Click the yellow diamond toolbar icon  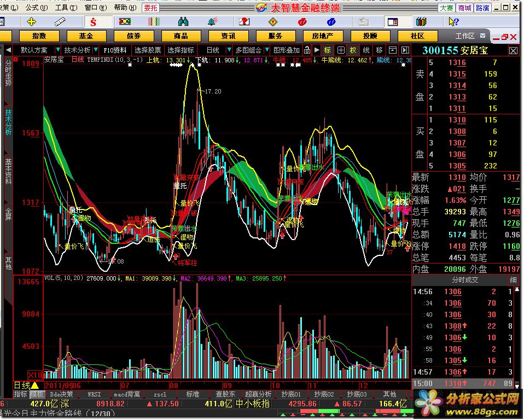(273, 22)
